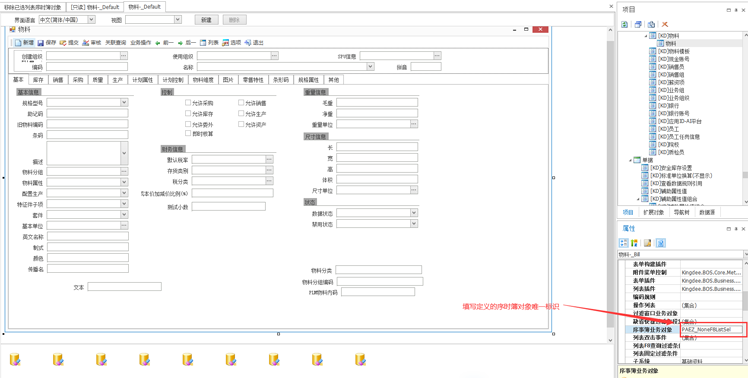This screenshot has height=378, width=748.
Task: Open the 规格型号 dropdown
Action: 124,102
